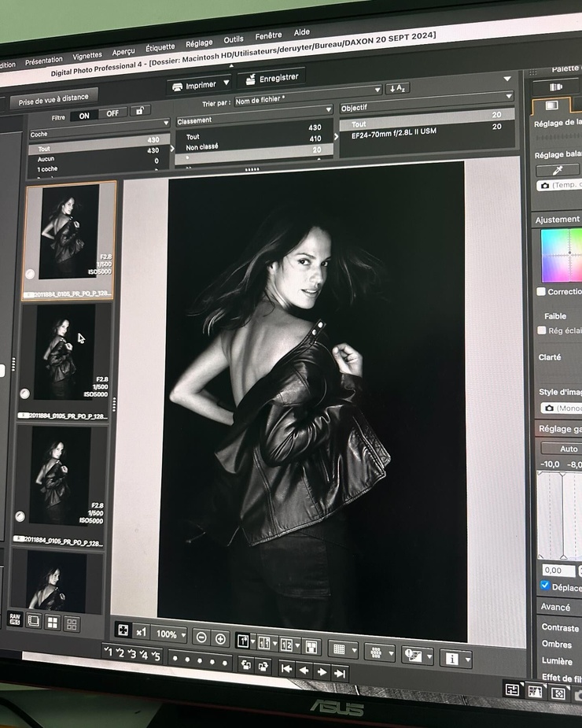Screen dimensions: 582x728
Task: Click the white balance color wheel
Action: click(x=562, y=255)
